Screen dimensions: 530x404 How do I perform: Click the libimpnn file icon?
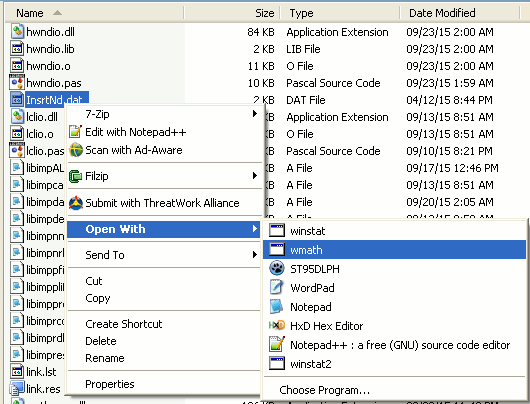point(17,236)
